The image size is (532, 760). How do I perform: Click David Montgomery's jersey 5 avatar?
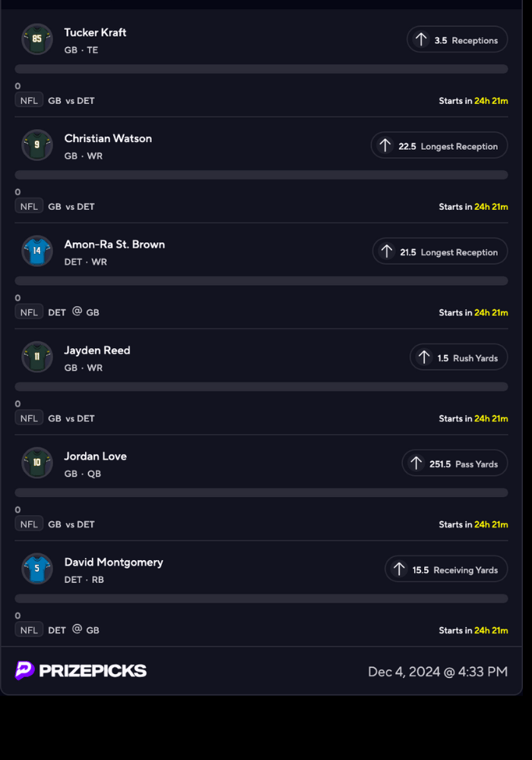37,568
